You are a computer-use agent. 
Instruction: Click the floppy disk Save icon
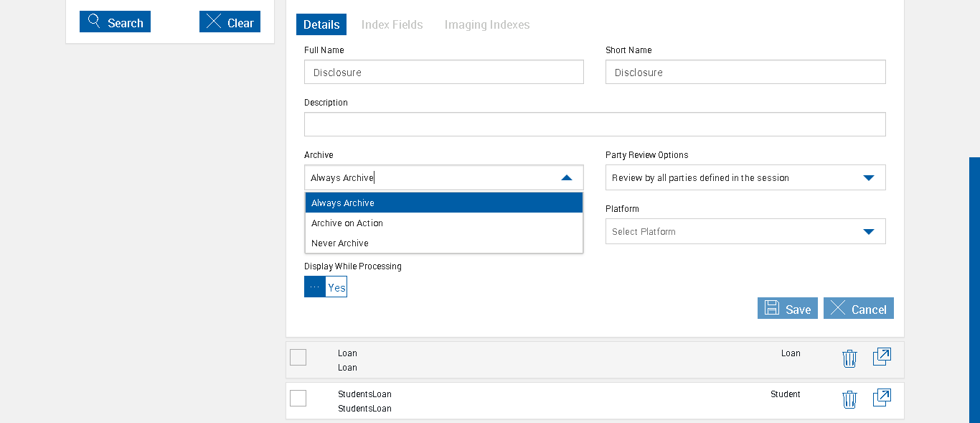point(772,308)
